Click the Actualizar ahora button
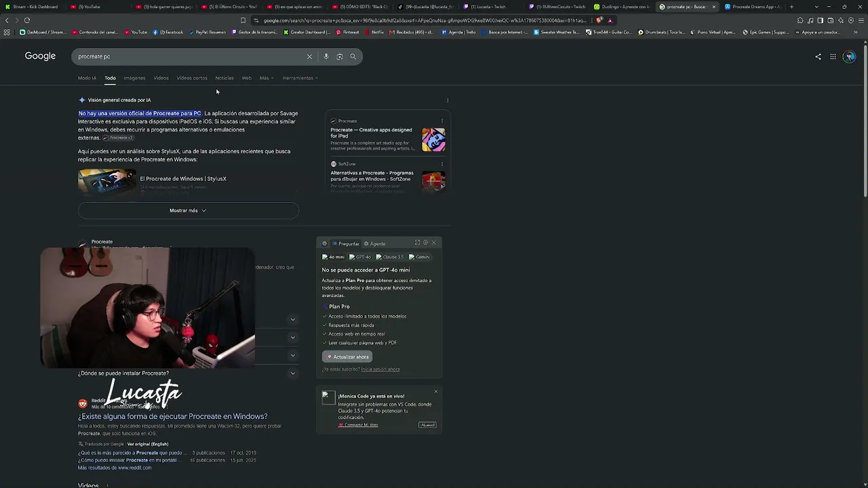The height and width of the screenshot is (488, 868). [x=347, y=357]
